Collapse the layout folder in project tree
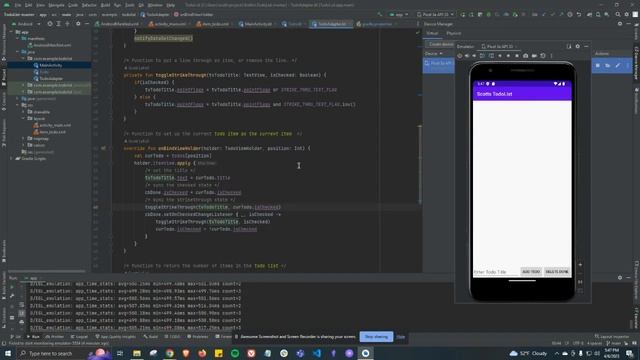The image size is (640, 360). (24, 118)
